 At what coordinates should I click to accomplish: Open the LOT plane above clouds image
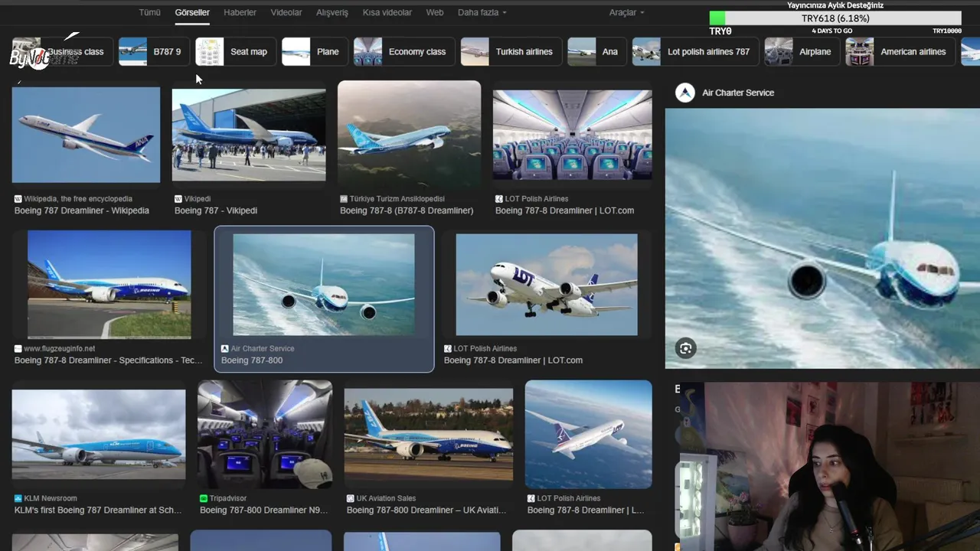point(589,435)
